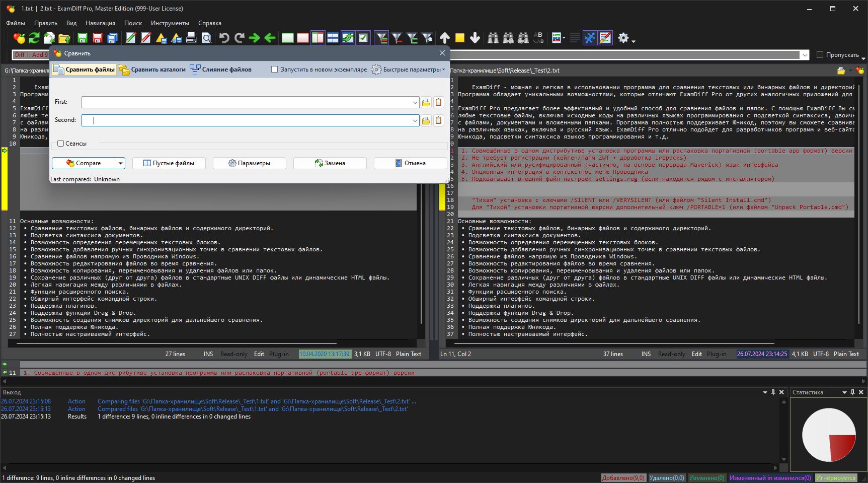
Task: Open the 'Навигация' menu
Action: click(100, 23)
